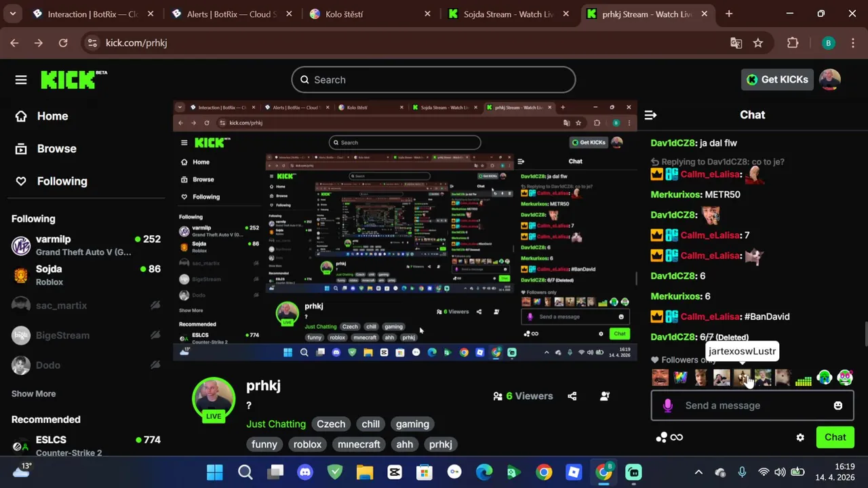
Task: Select the funny tag
Action: (x=264, y=445)
